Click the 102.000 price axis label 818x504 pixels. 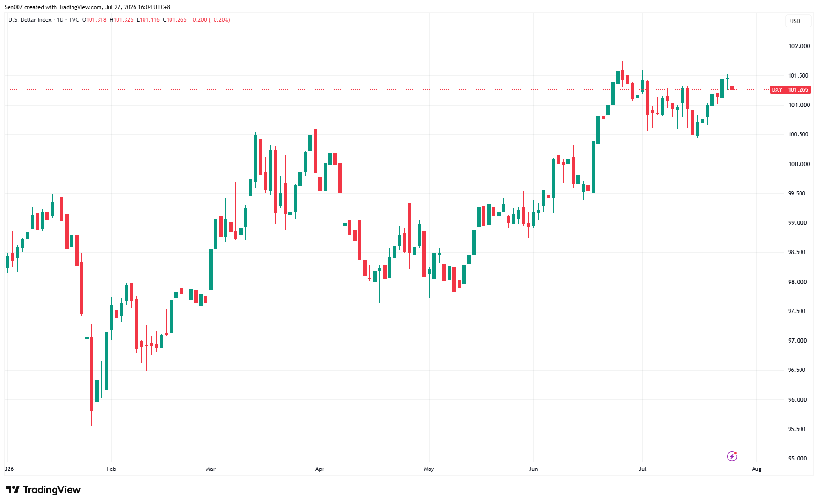point(799,46)
